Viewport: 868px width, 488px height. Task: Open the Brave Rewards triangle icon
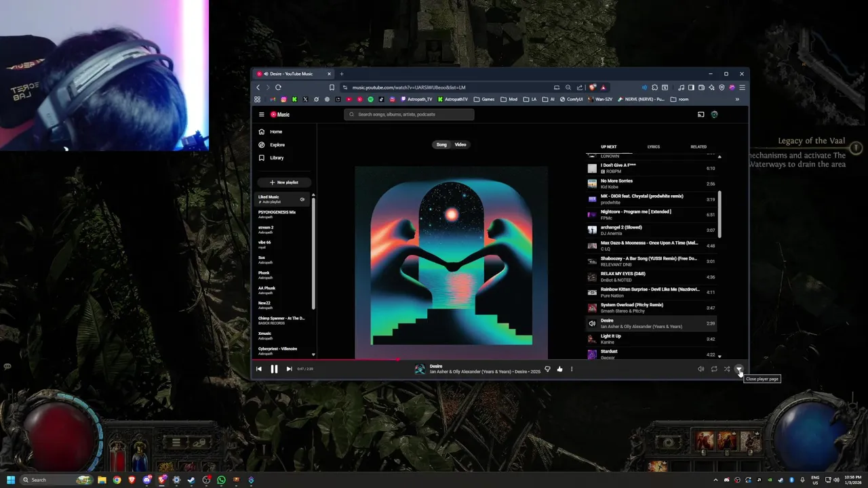point(603,87)
